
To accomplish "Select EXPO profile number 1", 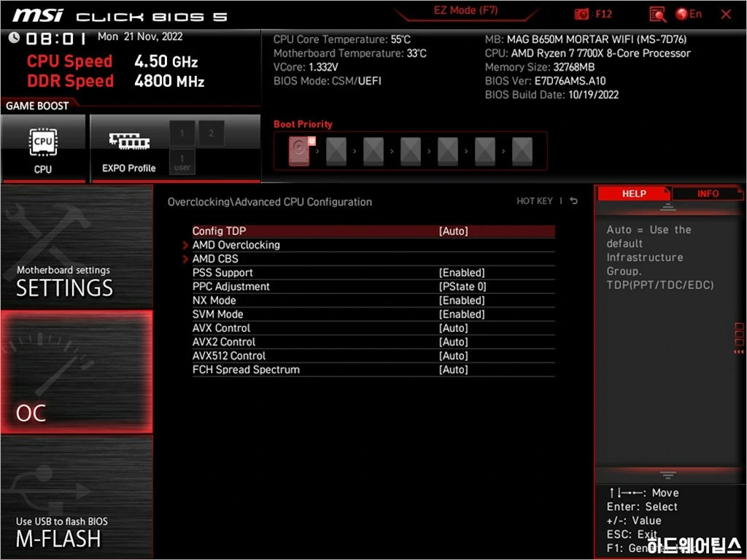I will [182, 133].
